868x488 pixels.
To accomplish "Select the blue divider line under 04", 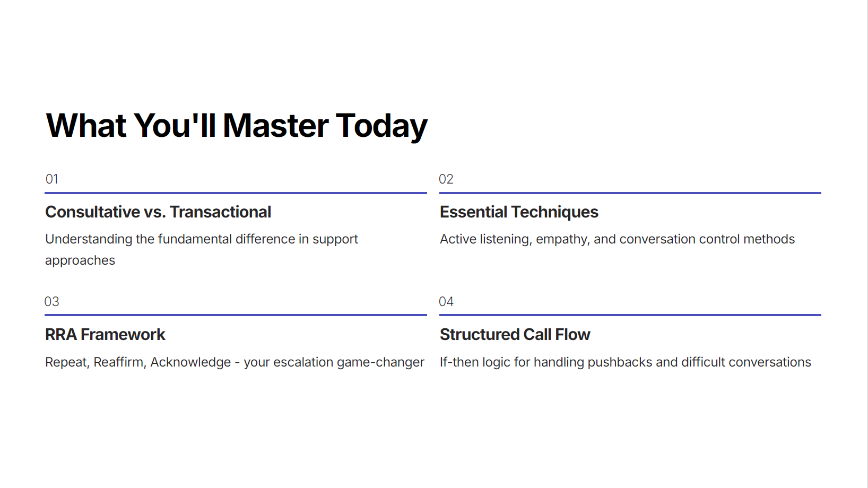I will pos(630,315).
